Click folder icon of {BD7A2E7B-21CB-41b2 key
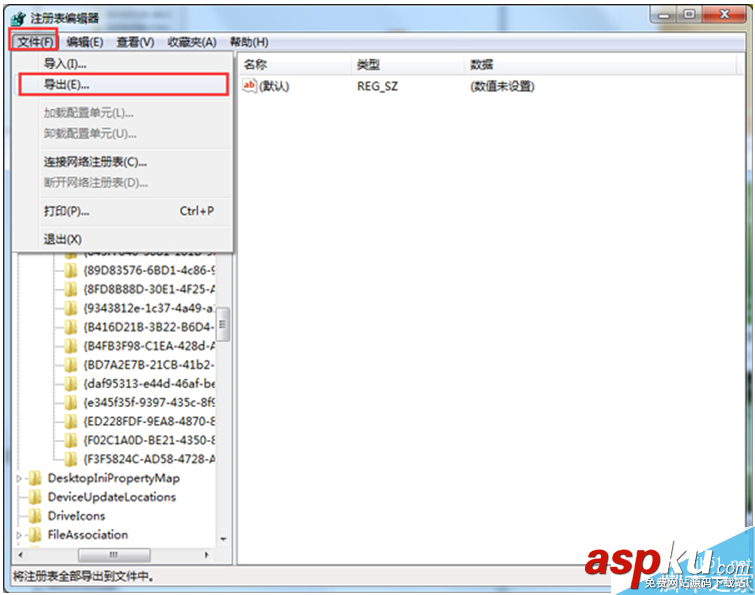This screenshot has height=595, width=755. [x=71, y=365]
